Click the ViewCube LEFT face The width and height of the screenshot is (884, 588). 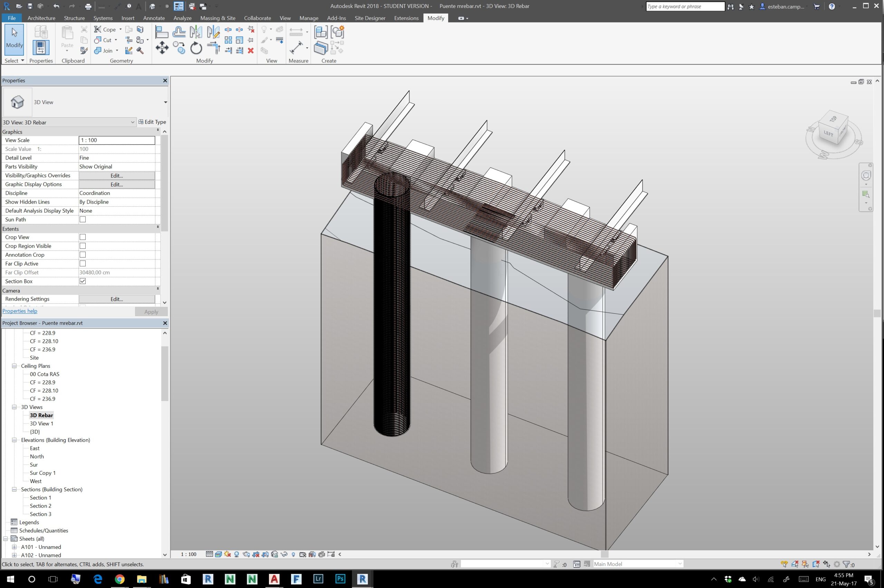[828, 133]
